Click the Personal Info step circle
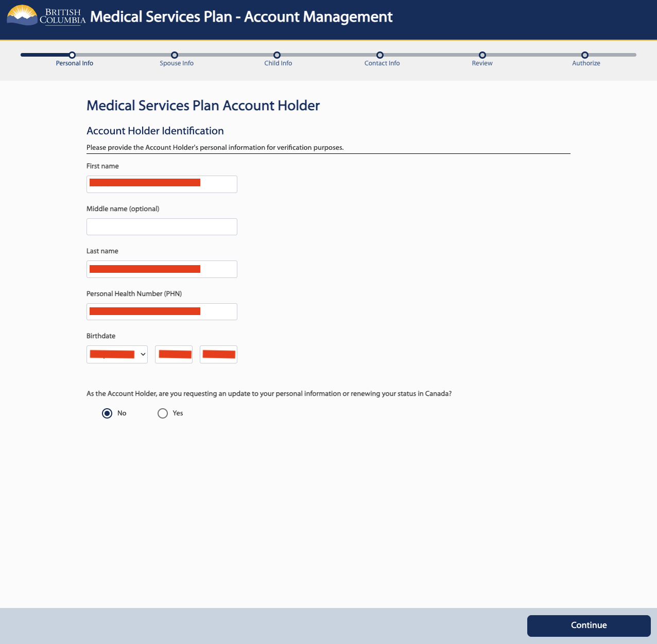 pyautogui.click(x=72, y=55)
